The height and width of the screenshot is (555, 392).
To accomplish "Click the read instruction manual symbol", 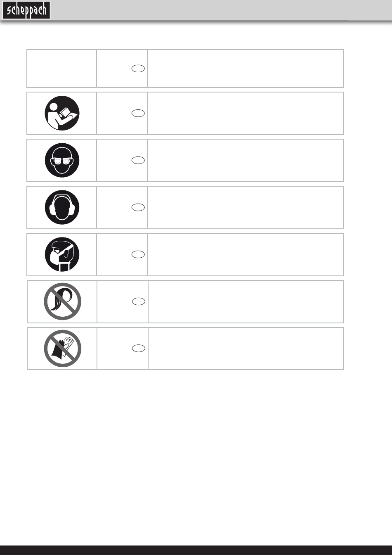I will [62, 113].
